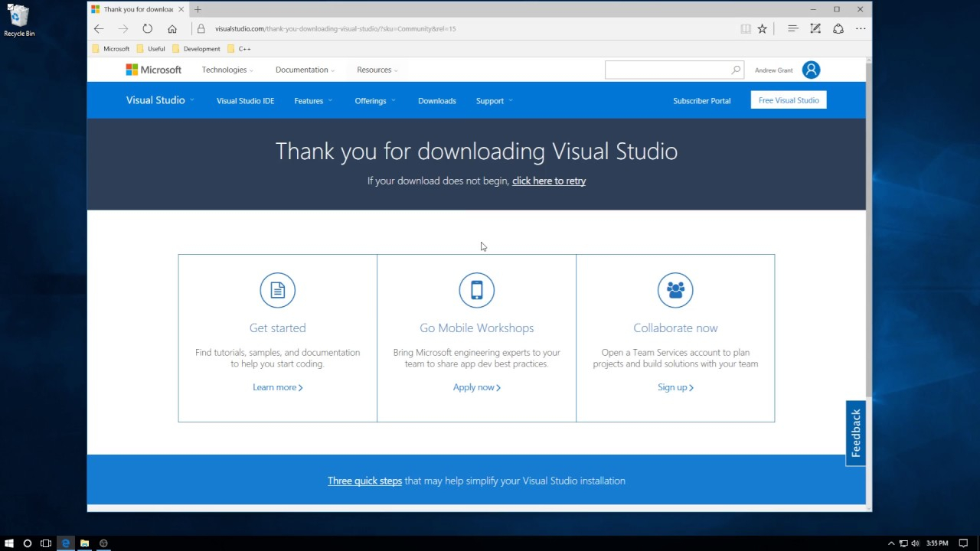Screen dimensions: 980x551
Task: Go to Downloads in the nav bar
Action: pos(437,101)
